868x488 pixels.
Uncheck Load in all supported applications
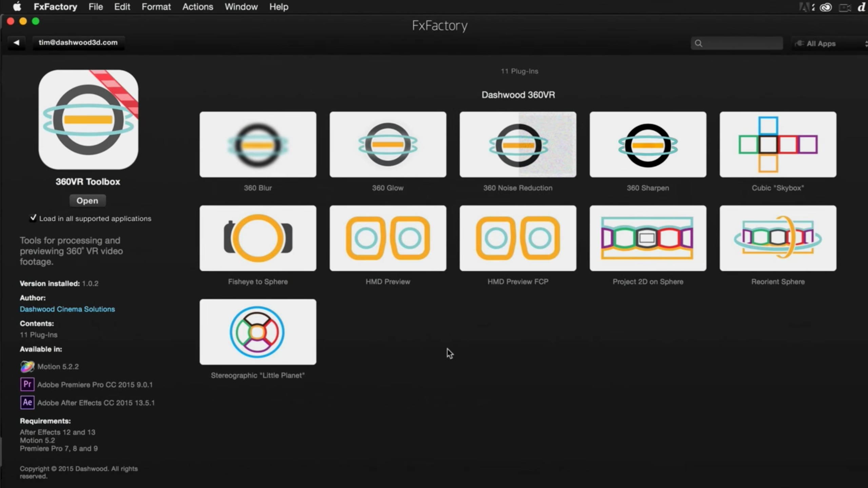[x=33, y=218]
